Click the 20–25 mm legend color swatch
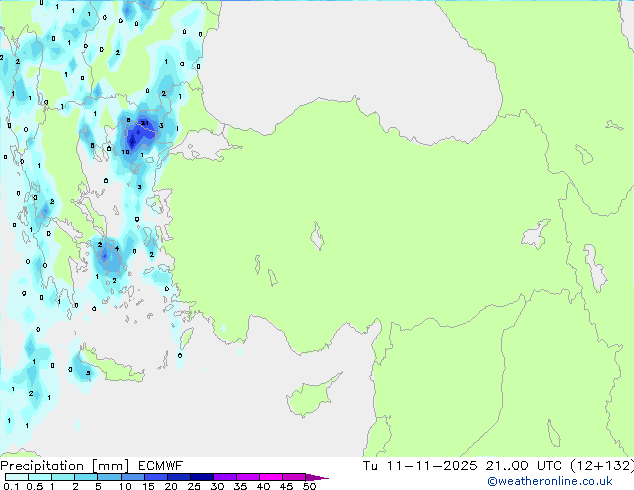This screenshot has width=634, height=490. 179,477
